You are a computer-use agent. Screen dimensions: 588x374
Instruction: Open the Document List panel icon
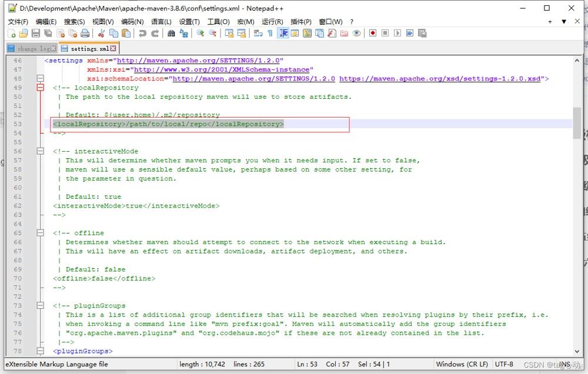click(319, 34)
